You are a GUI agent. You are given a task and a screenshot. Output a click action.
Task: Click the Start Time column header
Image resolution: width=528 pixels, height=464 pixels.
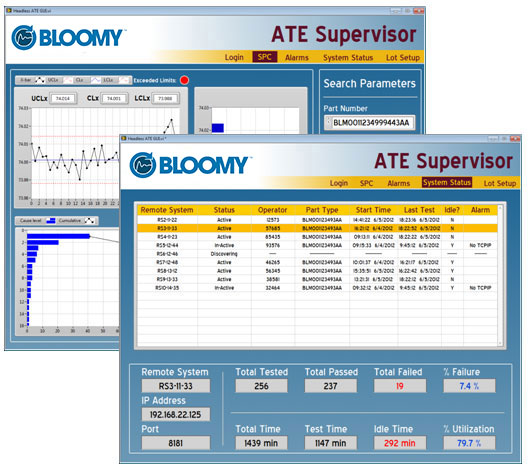[x=373, y=210]
